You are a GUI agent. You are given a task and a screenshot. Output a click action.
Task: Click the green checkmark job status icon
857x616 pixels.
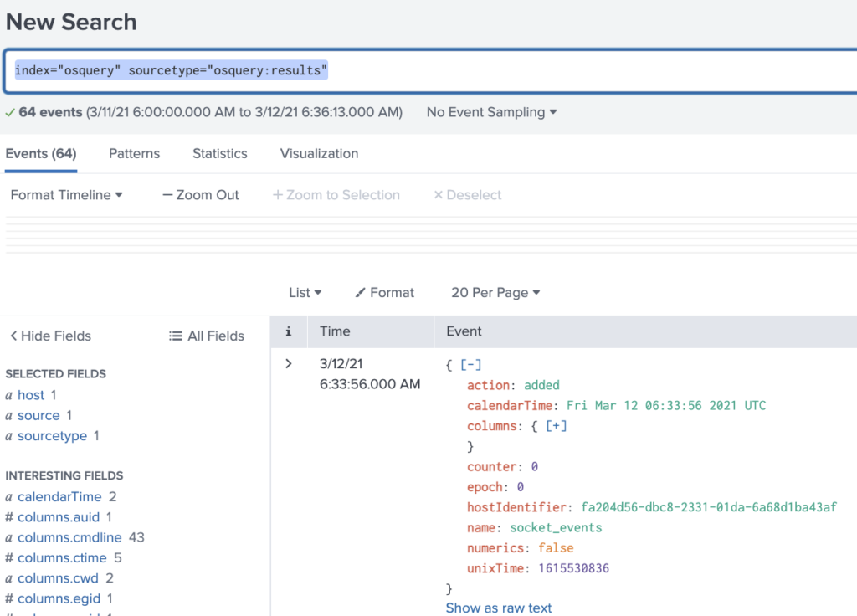pyautogui.click(x=8, y=111)
